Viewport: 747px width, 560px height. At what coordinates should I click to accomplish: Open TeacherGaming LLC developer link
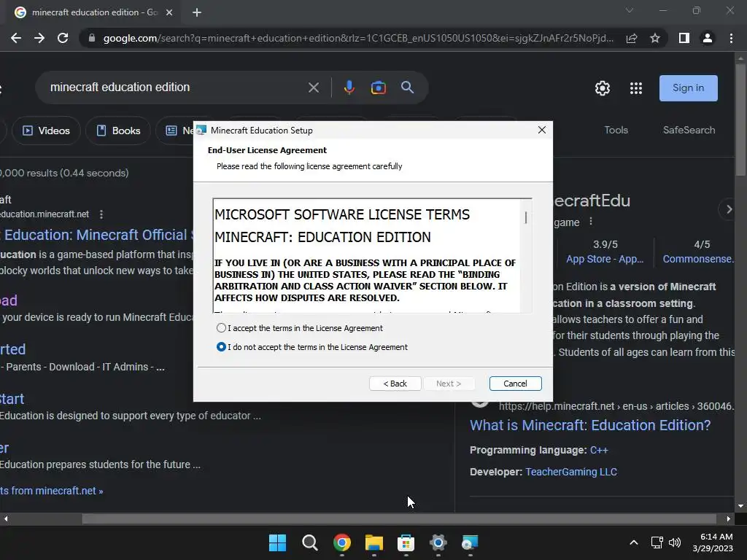pyautogui.click(x=571, y=472)
